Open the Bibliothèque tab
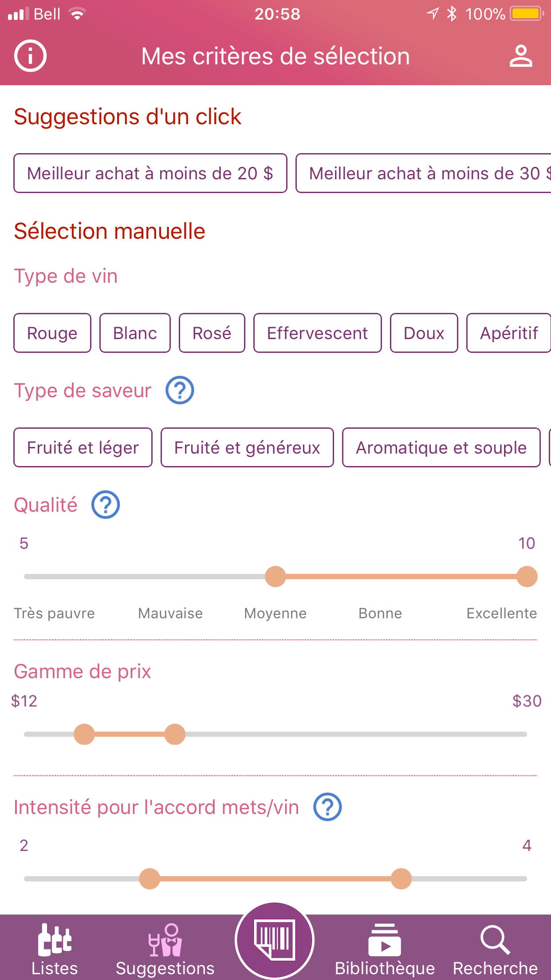Image resolution: width=551 pixels, height=980 pixels. pos(385,949)
